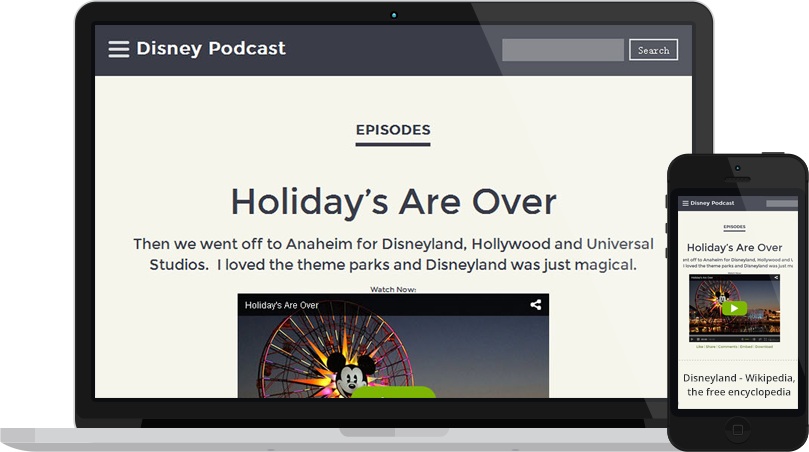Click the share icon in the laptop video
The width and height of the screenshot is (809, 452).
tap(536, 304)
